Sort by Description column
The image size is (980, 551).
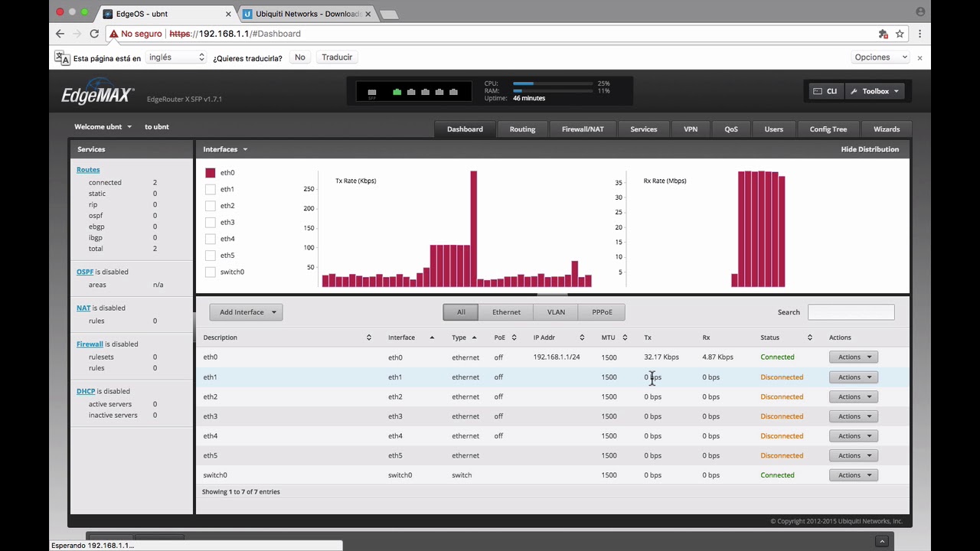click(288, 337)
